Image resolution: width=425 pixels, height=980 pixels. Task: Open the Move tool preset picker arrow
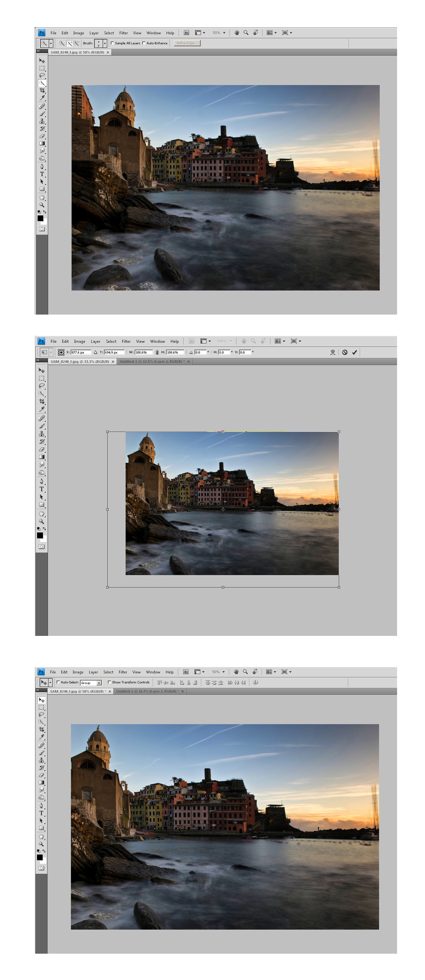pos(50,682)
